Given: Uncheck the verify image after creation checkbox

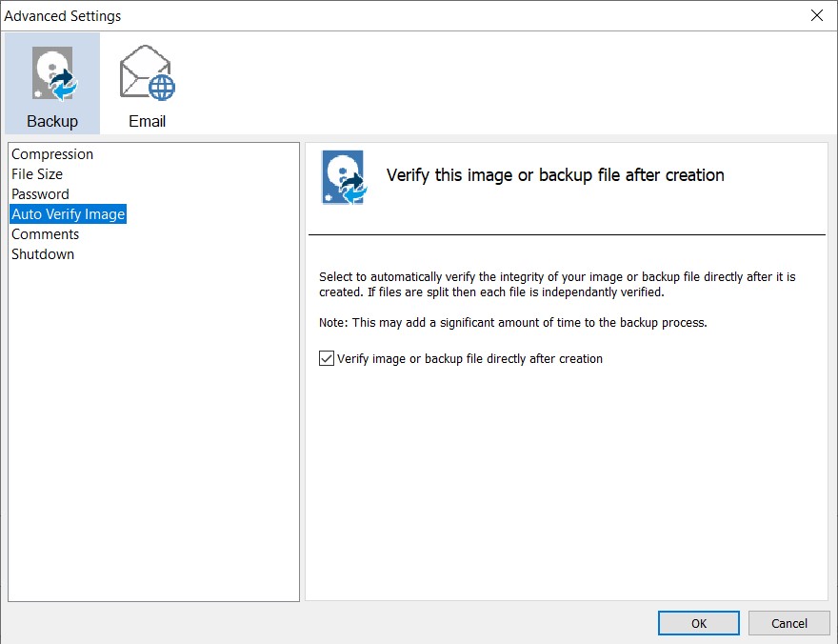Looking at the screenshot, I should (327, 358).
